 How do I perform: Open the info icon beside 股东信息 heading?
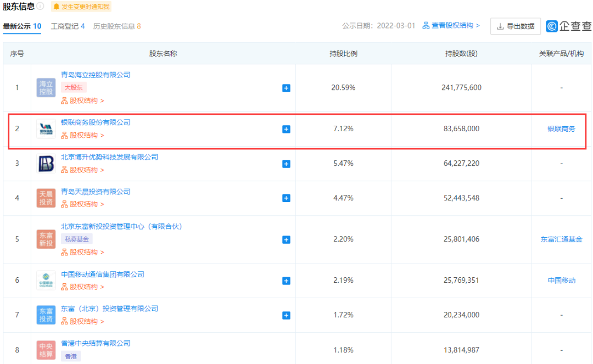42,6
